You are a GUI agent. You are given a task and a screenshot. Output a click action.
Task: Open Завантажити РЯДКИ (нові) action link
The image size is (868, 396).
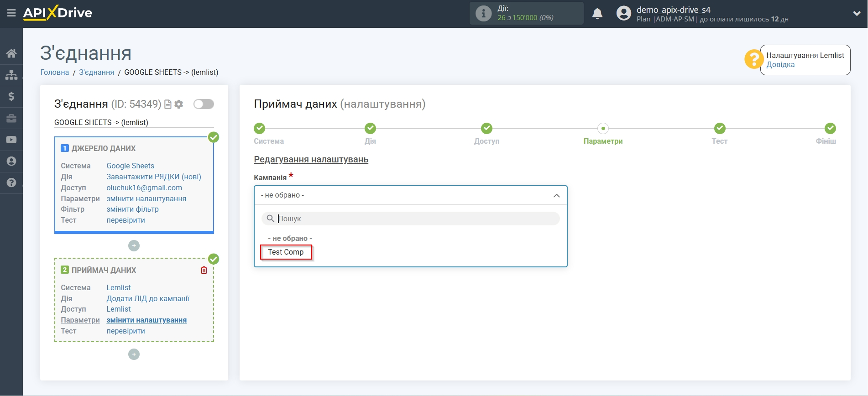[x=154, y=177]
